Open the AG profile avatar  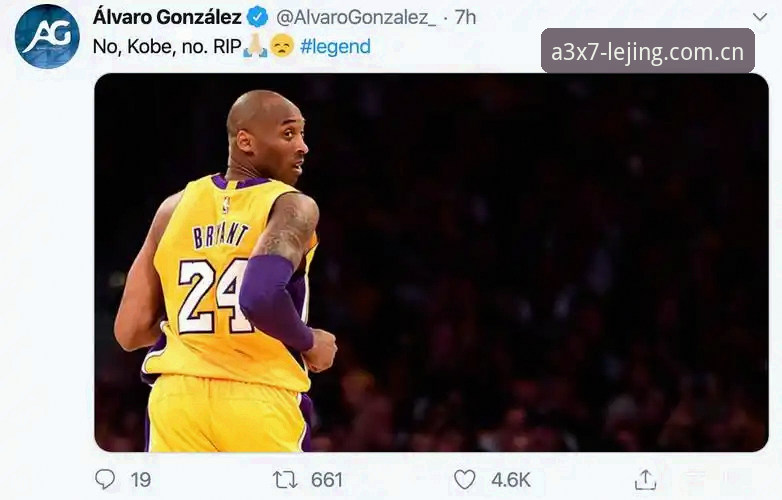[47, 36]
